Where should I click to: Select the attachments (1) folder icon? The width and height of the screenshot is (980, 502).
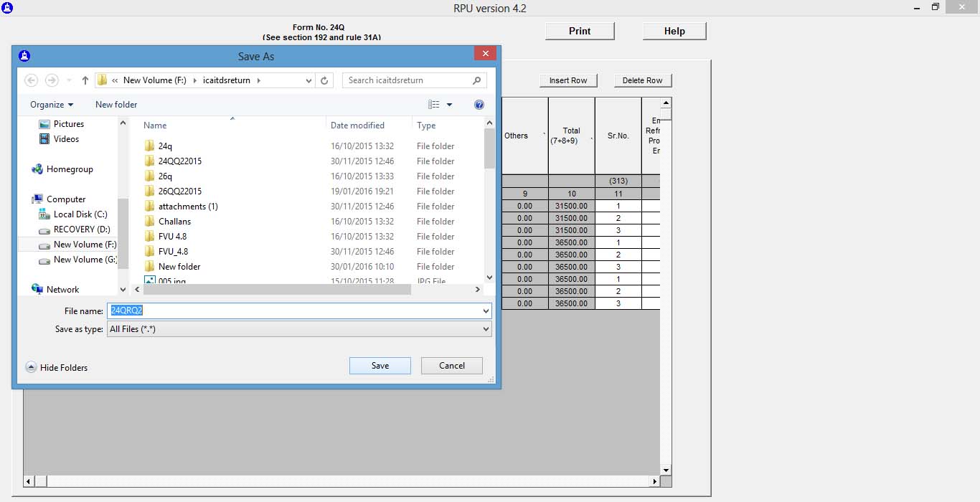coord(149,207)
